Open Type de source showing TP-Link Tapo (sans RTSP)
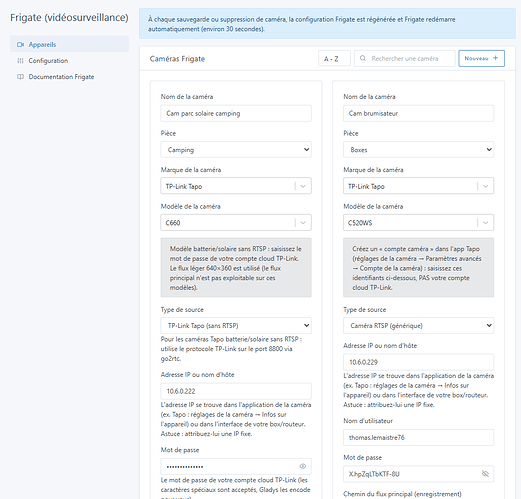This screenshot has width=521, height=499. coord(236,326)
